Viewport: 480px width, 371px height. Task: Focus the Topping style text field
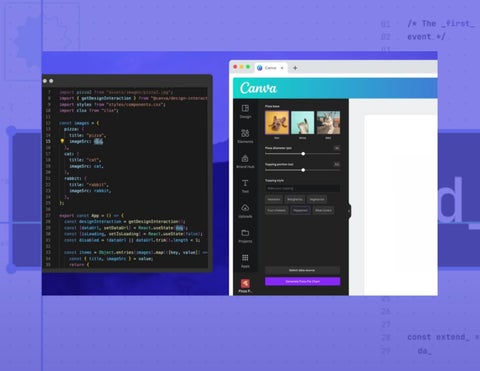303,188
